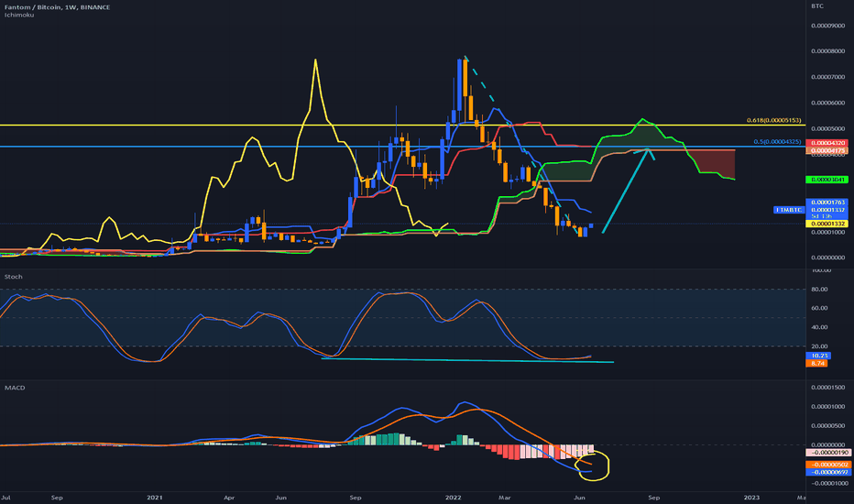Click the 20.00 Stoch axis value

819,346
